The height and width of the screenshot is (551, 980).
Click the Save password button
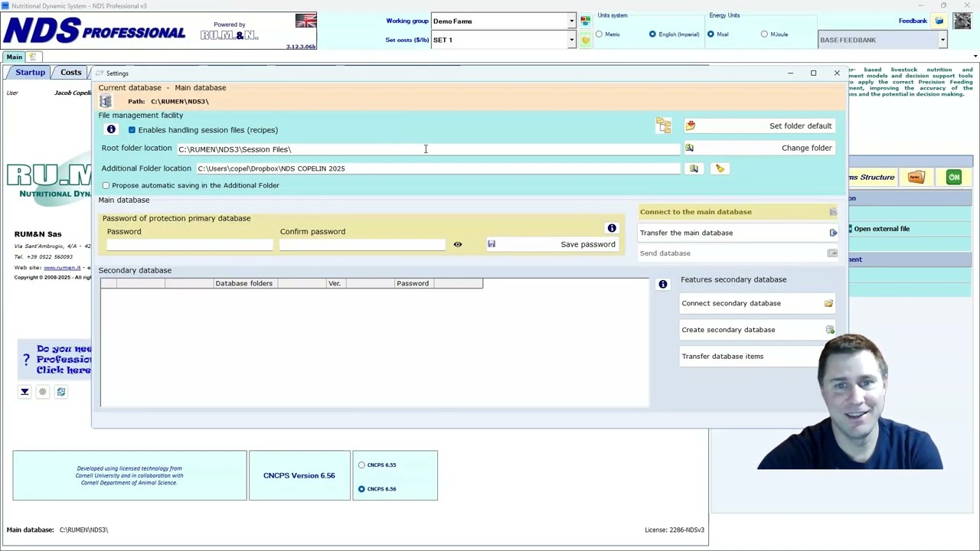coord(552,244)
